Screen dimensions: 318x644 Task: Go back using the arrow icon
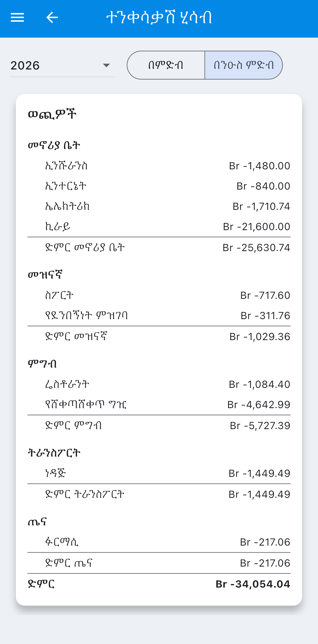click(52, 18)
